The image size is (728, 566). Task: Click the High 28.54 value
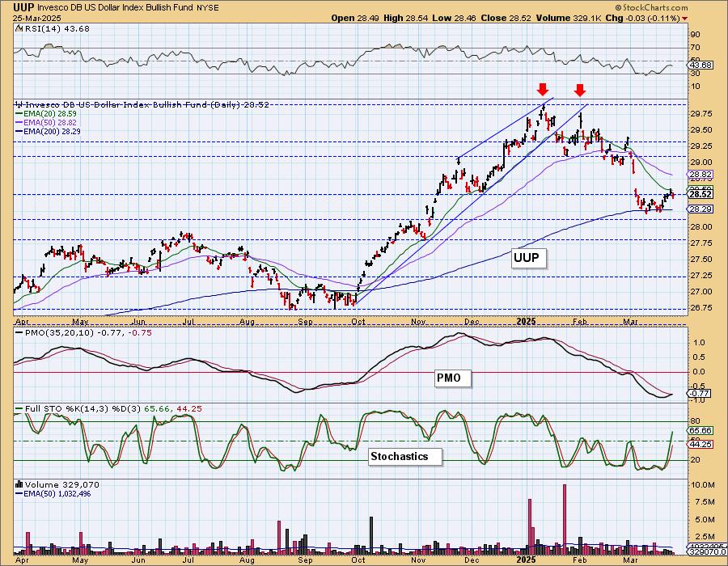pos(405,18)
